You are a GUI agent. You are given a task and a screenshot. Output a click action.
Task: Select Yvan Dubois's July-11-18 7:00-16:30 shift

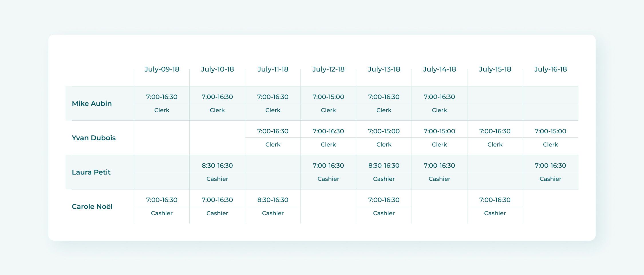point(273,131)
